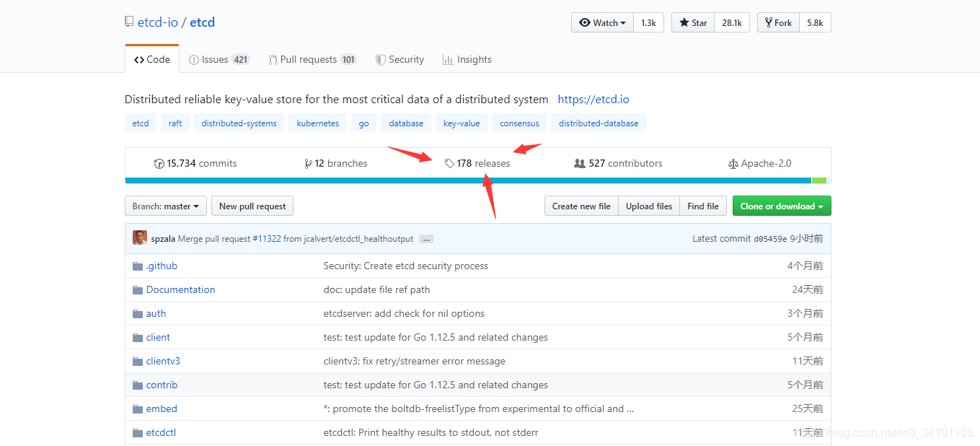This screenshot has width=980, height=446.
Task: Click the folder icon beside auth
Action: click(x=138, y=314)
